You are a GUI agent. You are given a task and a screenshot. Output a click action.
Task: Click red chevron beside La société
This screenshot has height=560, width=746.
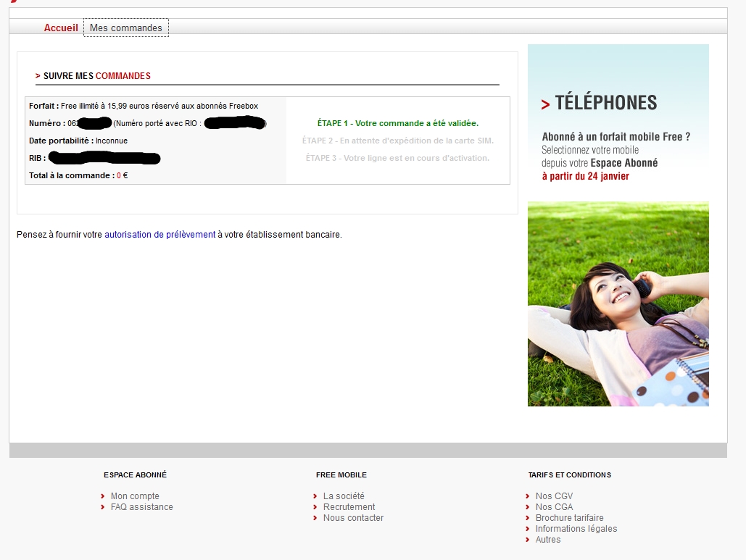[315, 496]
